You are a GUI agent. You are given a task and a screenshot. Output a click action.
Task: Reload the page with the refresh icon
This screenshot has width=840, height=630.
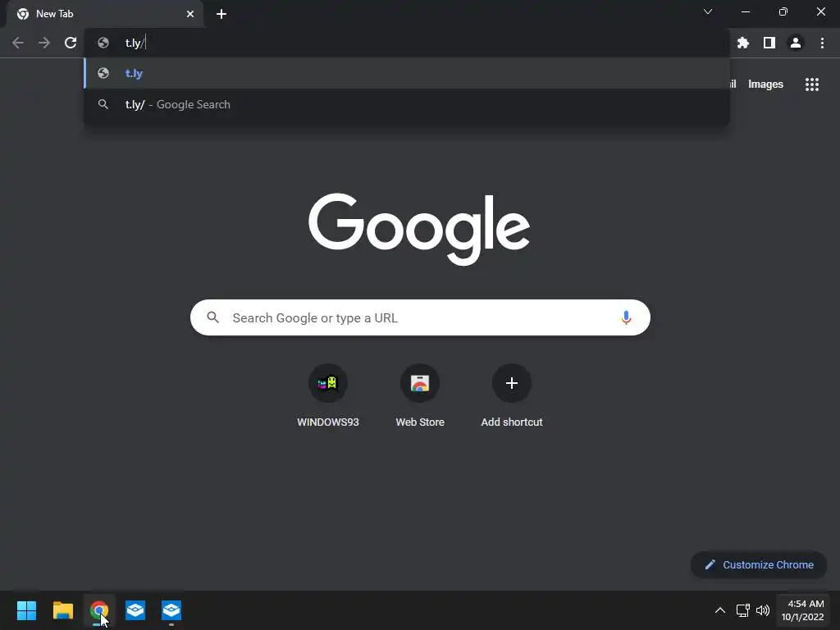[71, 43]
